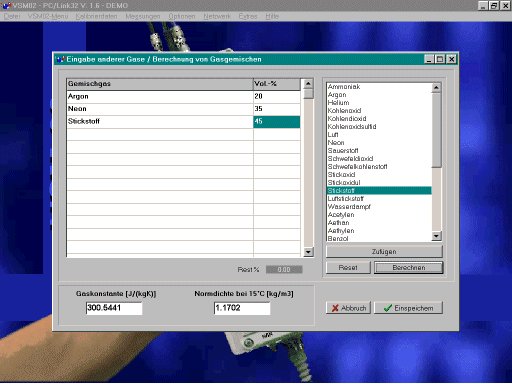The height and width of the screenshot is (384, 512).
Task: Open the VSM02-Menü menu
Action: click(48, 16)
